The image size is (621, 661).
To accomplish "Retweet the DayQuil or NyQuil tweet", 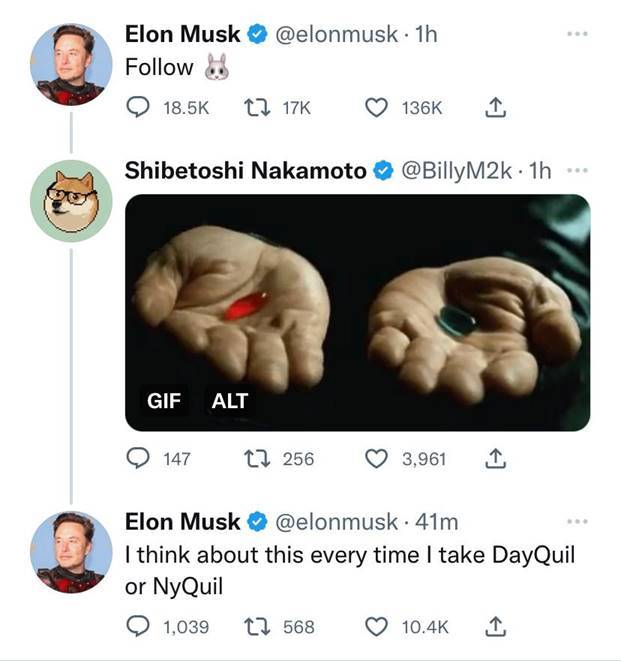I will click(x=255, y=627).
